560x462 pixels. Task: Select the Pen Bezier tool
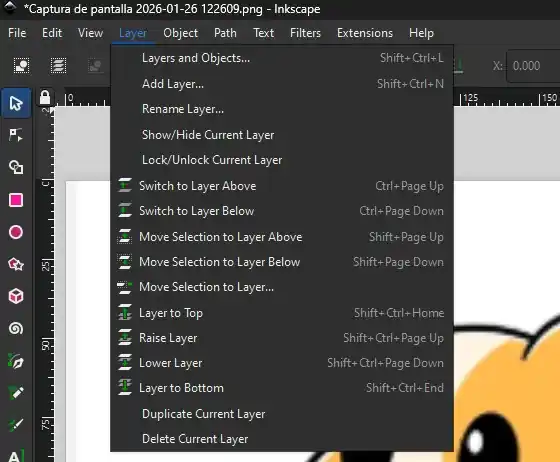tap(16, 361)
